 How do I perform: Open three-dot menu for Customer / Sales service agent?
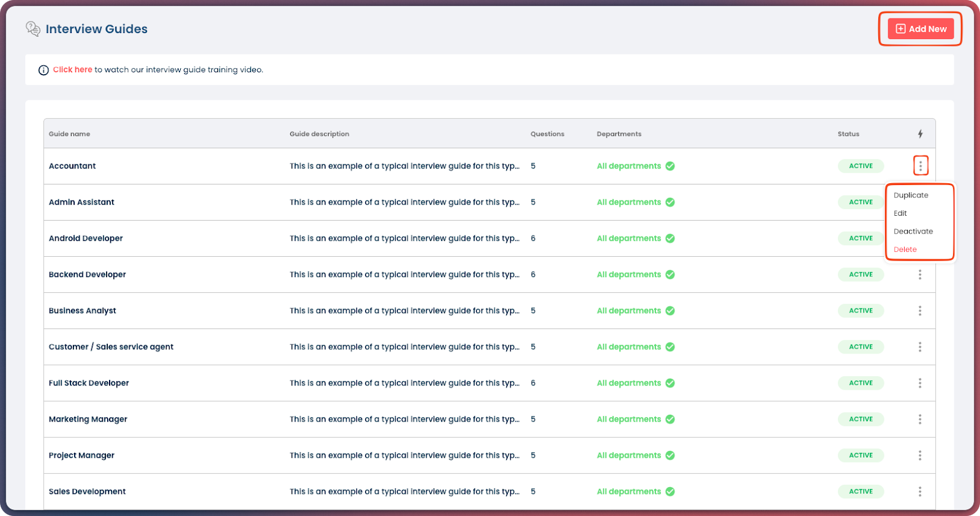click(x=920, y=347)
